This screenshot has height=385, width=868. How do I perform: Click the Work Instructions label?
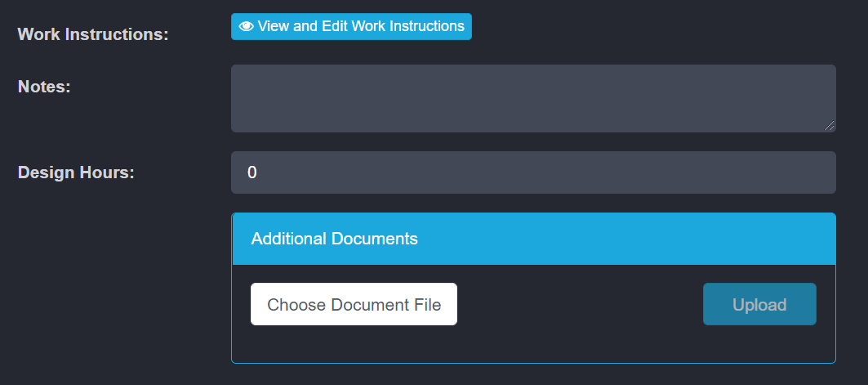93,34
